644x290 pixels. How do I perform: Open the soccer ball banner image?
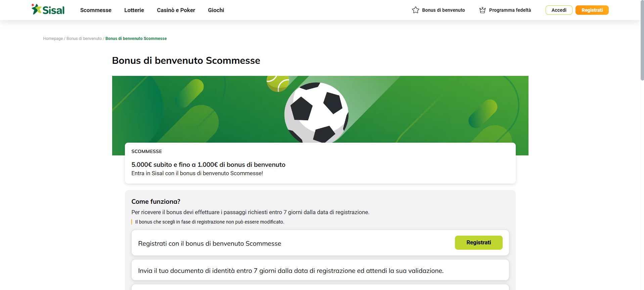[x=316, y=111]
